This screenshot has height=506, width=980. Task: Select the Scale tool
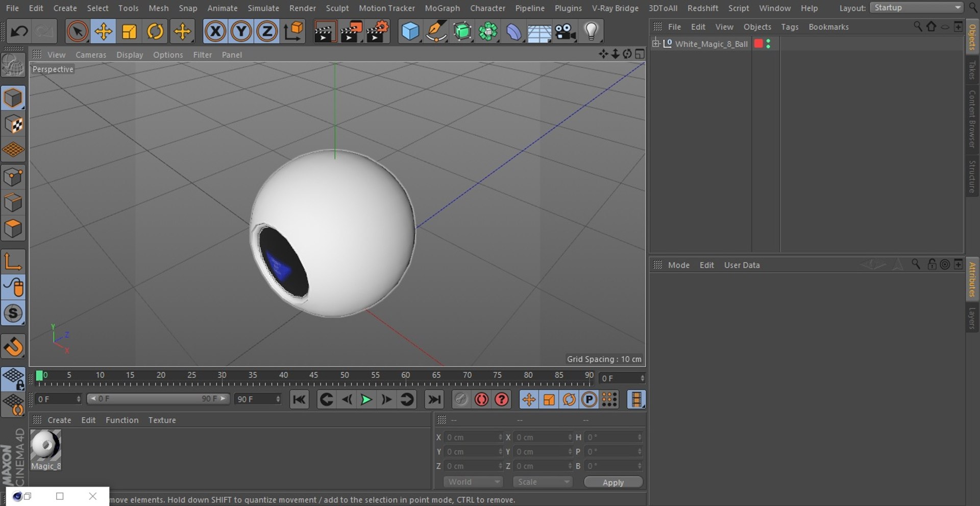tap(129, 32)
